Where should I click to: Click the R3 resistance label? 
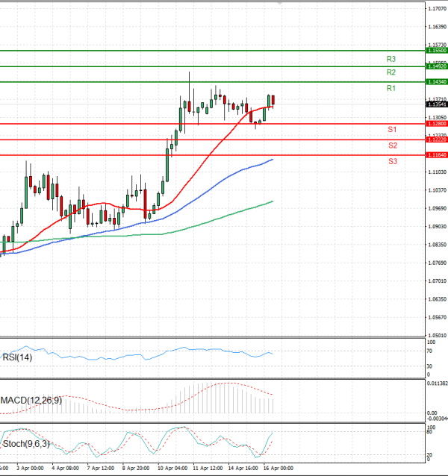391,58
